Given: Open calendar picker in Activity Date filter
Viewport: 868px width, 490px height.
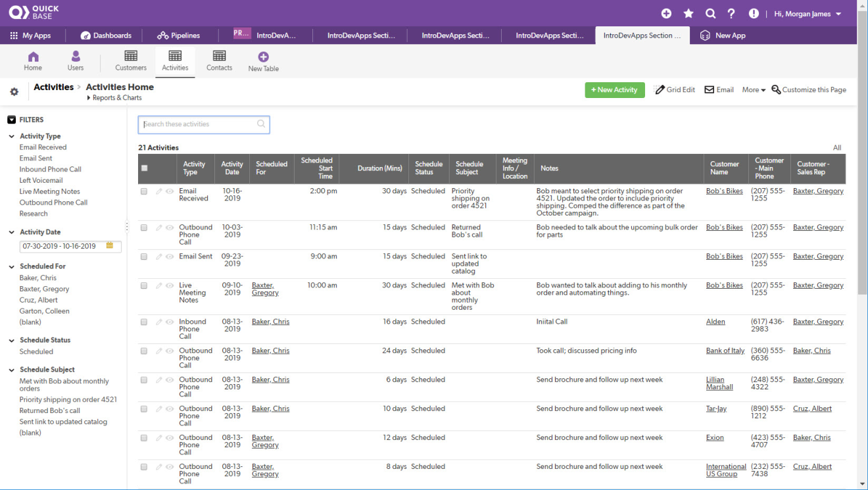Looking at the screenshot, I should click(110, 246).
